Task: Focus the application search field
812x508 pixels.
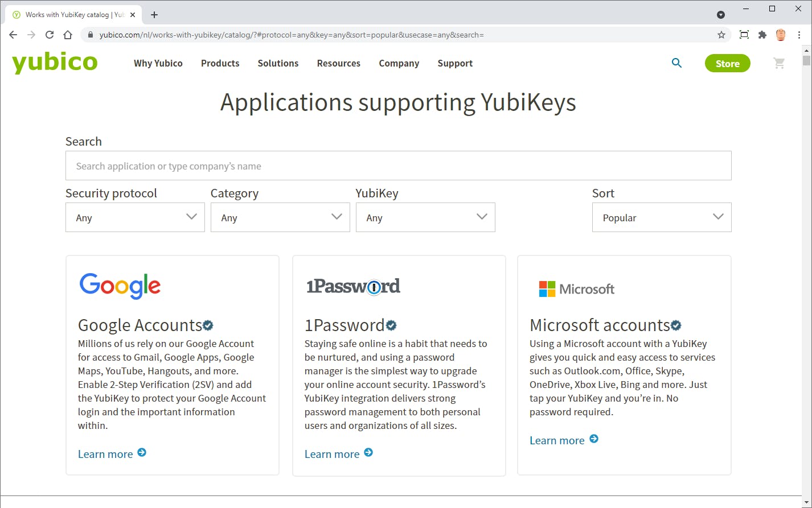Action: click(398, 166)
